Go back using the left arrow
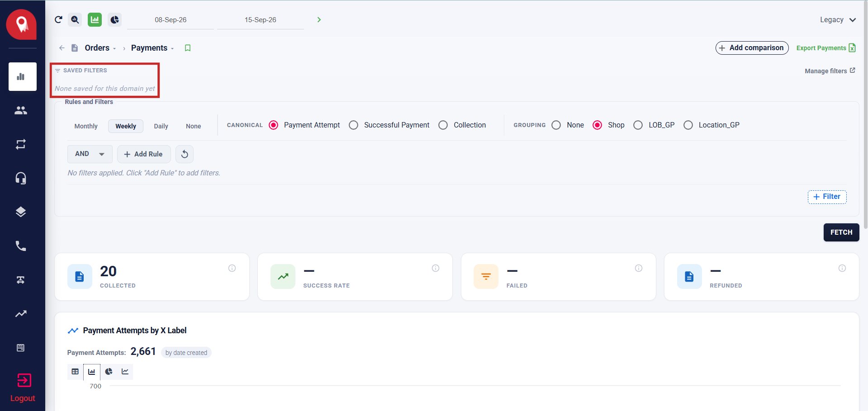 click(62, 48)
